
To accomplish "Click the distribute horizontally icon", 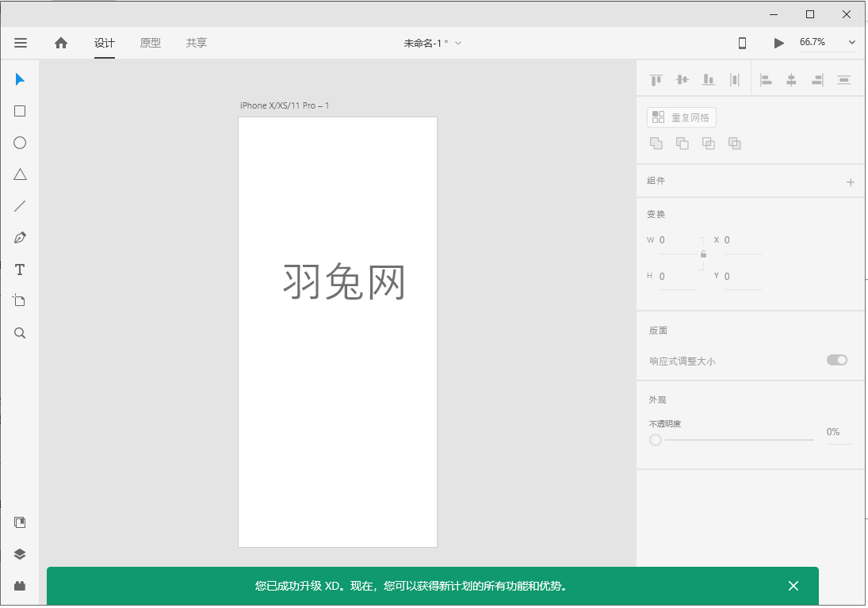I will (x=735, y=80).
